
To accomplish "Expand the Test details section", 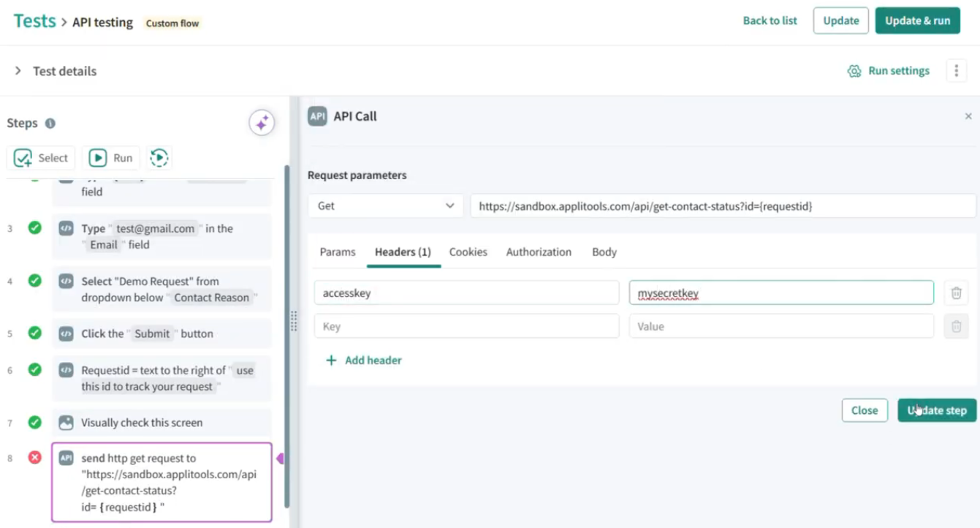I will tap(18, 70).
